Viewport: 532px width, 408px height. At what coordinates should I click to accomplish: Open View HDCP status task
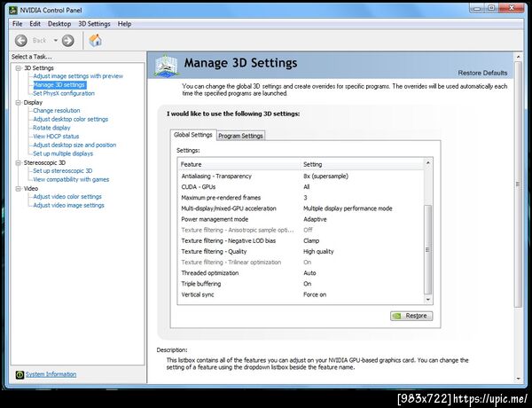[x=56, y=137]
